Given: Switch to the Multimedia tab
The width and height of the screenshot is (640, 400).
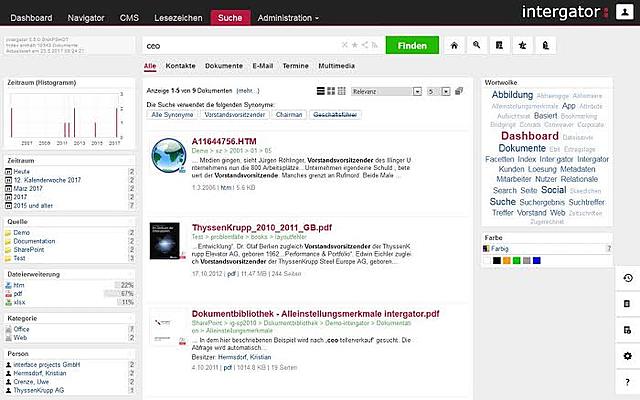Looking at the screenshot, I should point(336,66).
